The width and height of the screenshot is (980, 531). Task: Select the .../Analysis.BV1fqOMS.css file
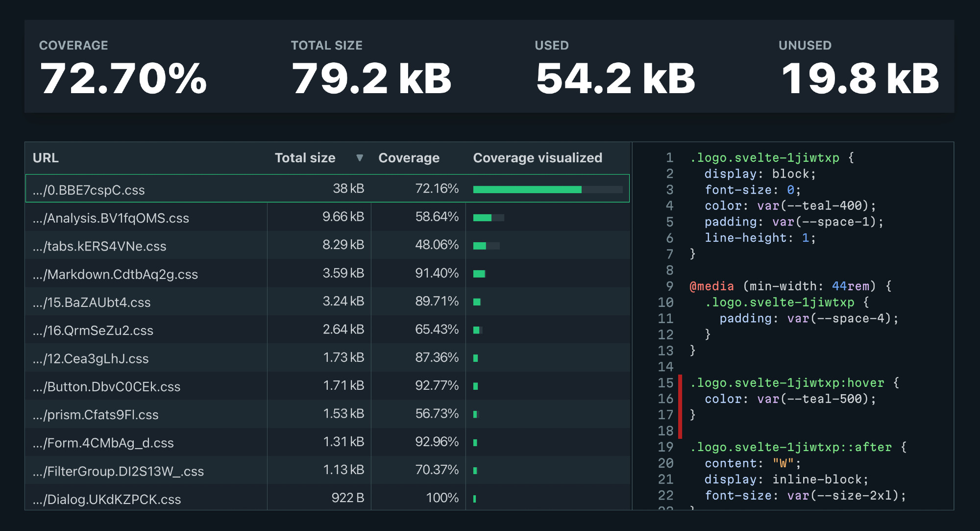111,218
